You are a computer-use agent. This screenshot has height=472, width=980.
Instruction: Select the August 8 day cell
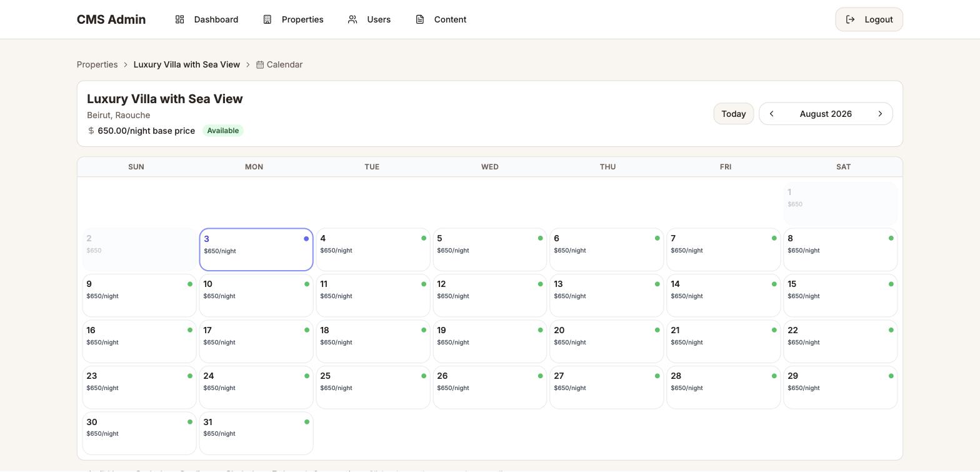(841, 249)
